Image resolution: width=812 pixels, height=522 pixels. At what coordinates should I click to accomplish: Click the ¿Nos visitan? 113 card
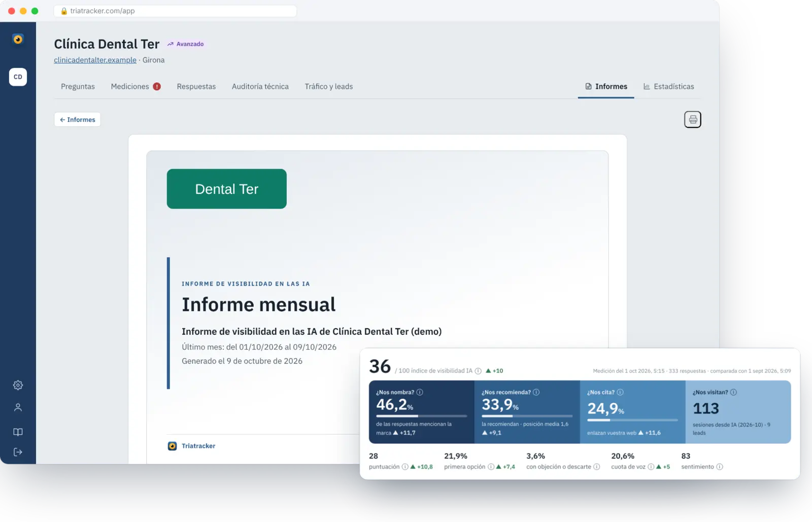(x=738, y=412)
